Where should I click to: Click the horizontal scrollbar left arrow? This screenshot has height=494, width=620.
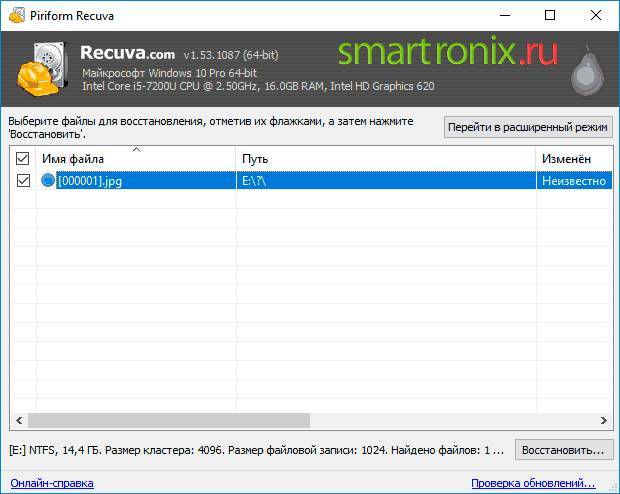pos(19,420)
